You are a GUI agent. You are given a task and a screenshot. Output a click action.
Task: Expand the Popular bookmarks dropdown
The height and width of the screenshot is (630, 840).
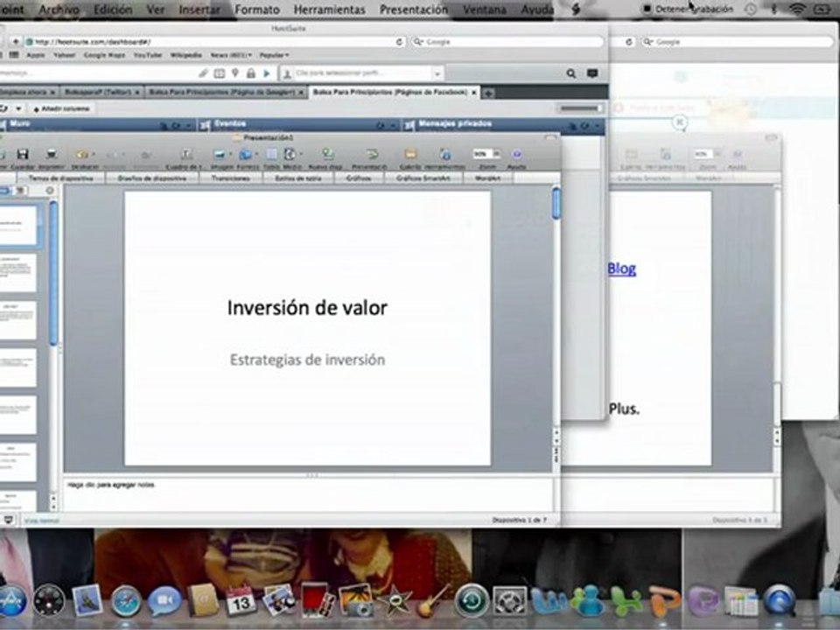coord(274,54)
